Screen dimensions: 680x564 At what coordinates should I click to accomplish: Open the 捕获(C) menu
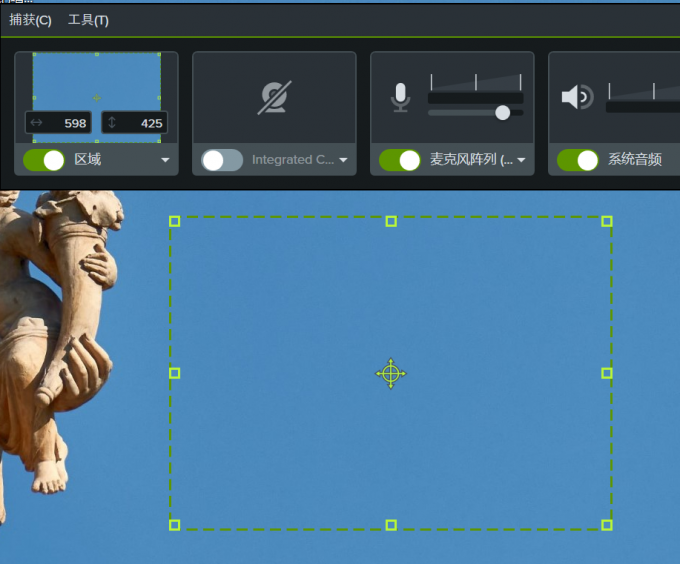(30, 20)
